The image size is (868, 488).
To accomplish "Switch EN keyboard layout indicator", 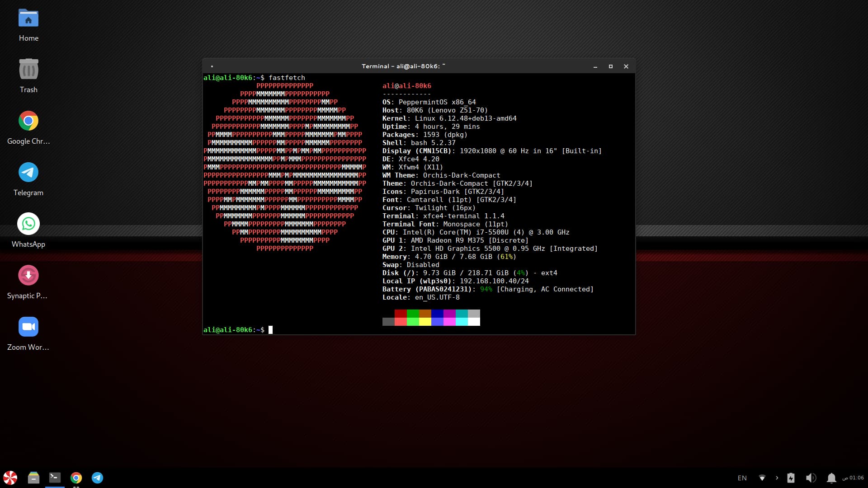I will (x=742, y=478).
